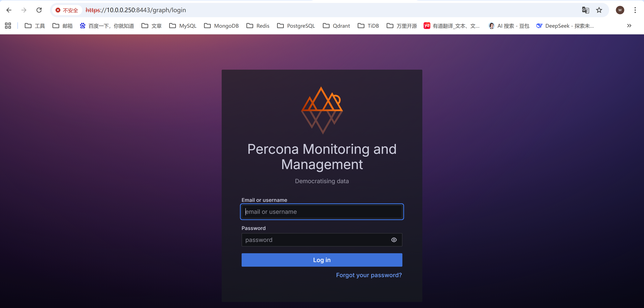Image resolution: width=644 pixels, height=308 pixels.
Task: Open the Chrome profile avatar
Action: (620, 10)
